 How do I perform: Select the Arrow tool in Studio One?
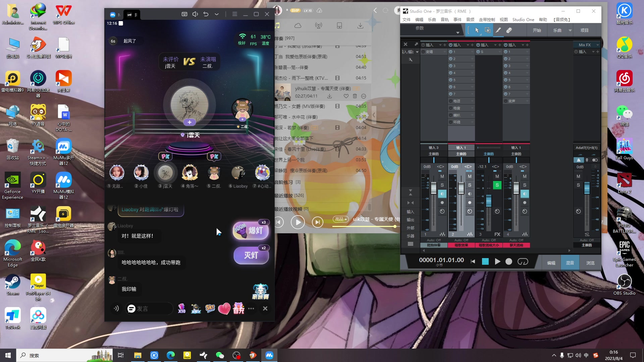(x=477, y=30)
